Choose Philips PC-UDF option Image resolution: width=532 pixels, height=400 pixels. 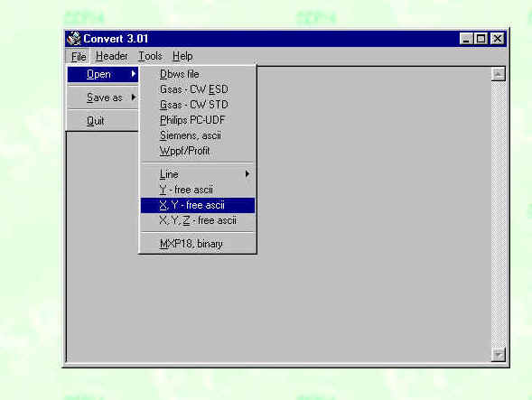(x=198, y=120)
